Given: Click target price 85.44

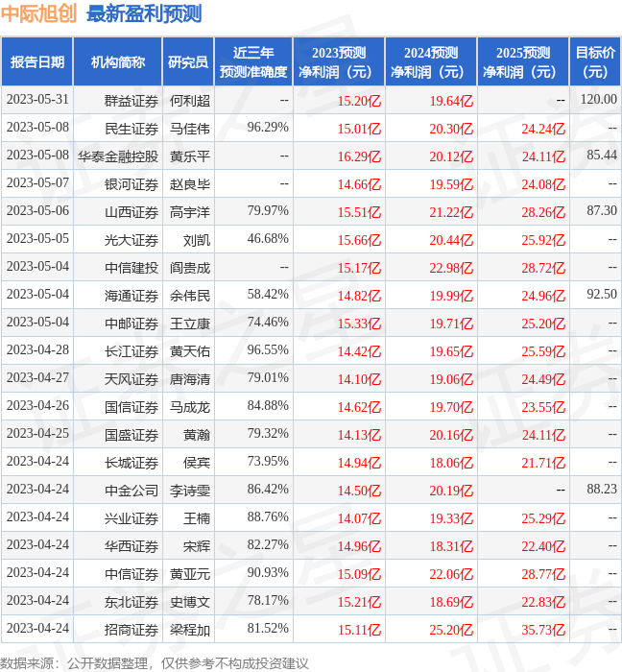Looking at the screenshot, I should pos(602,156).
